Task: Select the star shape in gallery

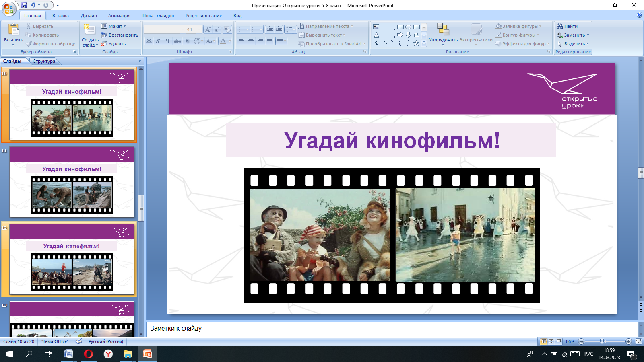Action: coord(416,43)
